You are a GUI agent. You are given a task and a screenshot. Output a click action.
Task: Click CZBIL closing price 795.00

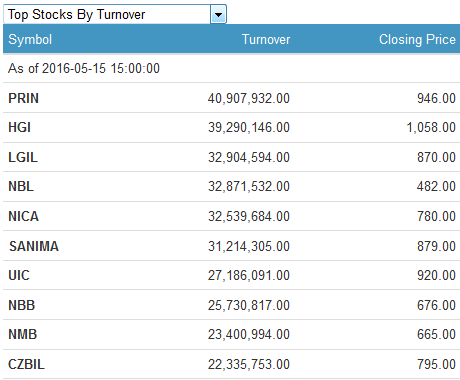tap(436, 364)
